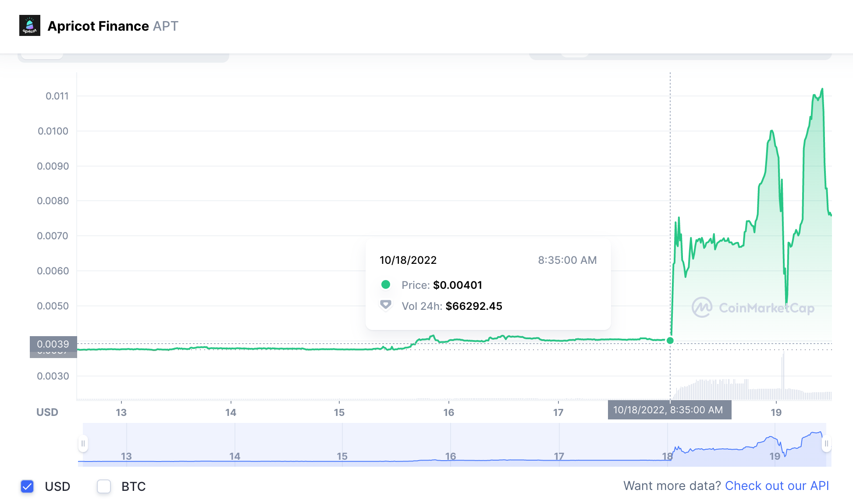
Task: Click the 0.0039 price tag on the y-axis
Action: pos(53,344)
